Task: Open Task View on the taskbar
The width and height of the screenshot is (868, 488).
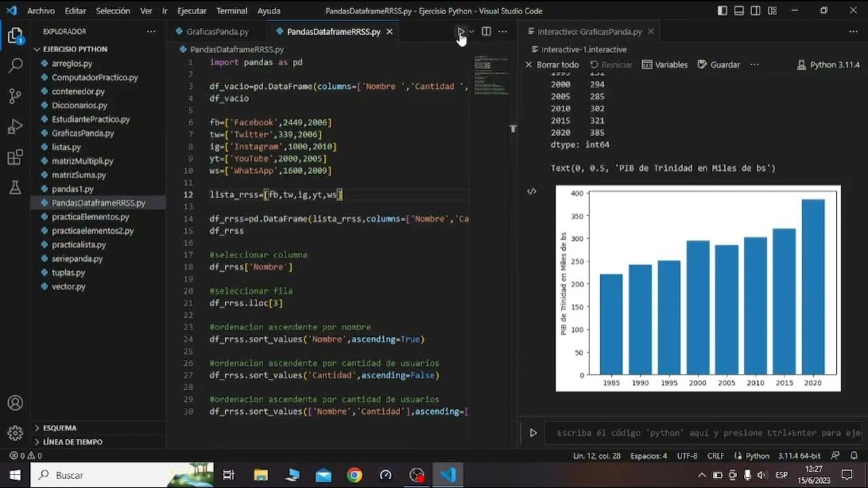Action: pyautogui.click(x=229, y=475)
